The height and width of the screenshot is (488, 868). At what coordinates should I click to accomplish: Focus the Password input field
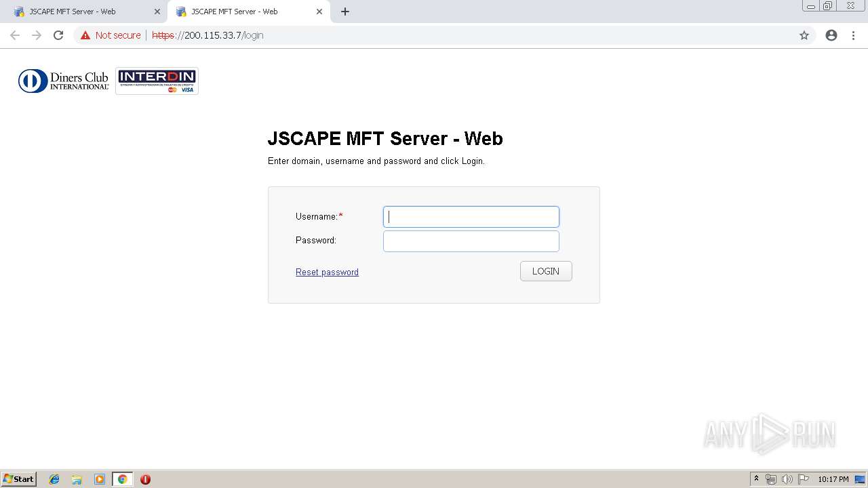pos(471,241)
